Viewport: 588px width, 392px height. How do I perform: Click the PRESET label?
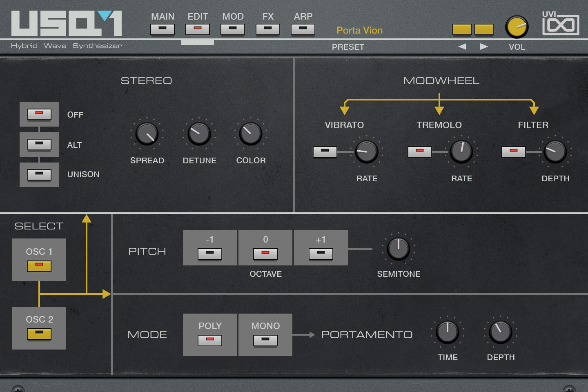tap(348, 47)
